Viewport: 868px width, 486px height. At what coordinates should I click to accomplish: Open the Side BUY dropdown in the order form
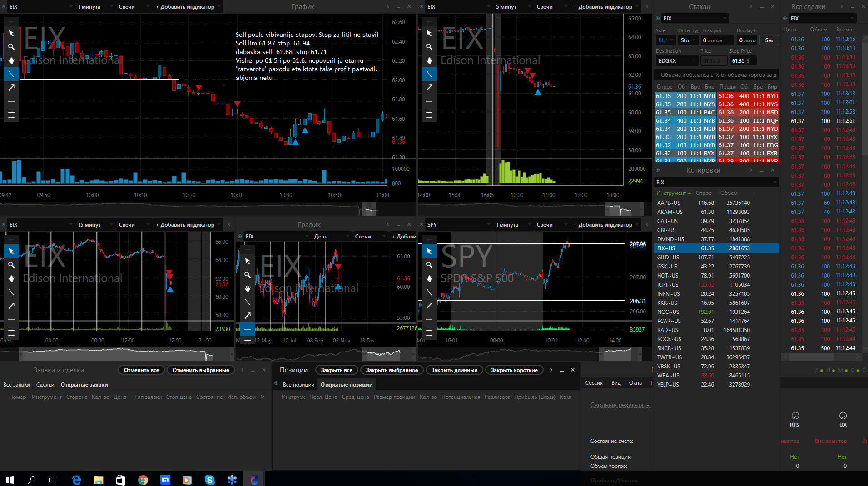click(x=665, y=40)
